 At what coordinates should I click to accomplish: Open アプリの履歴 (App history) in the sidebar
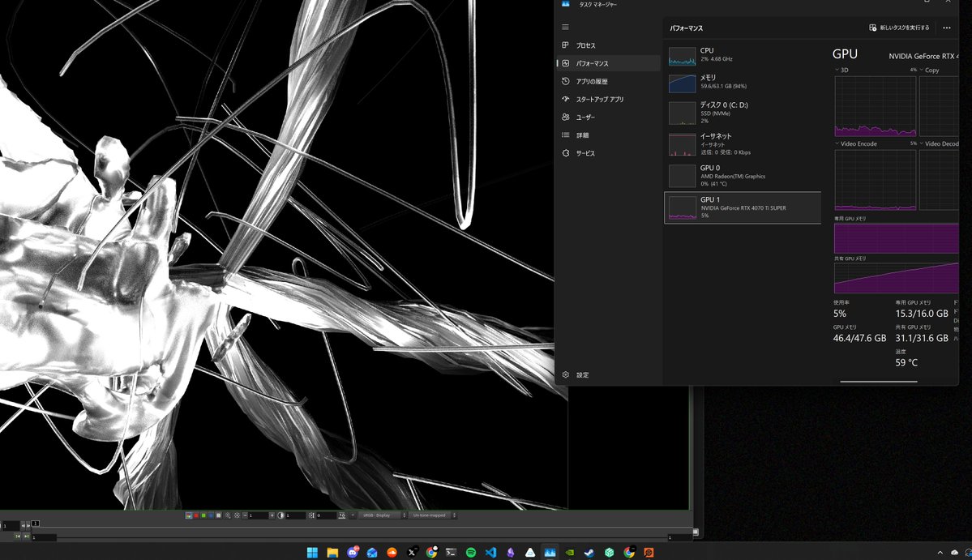point(608,81)
